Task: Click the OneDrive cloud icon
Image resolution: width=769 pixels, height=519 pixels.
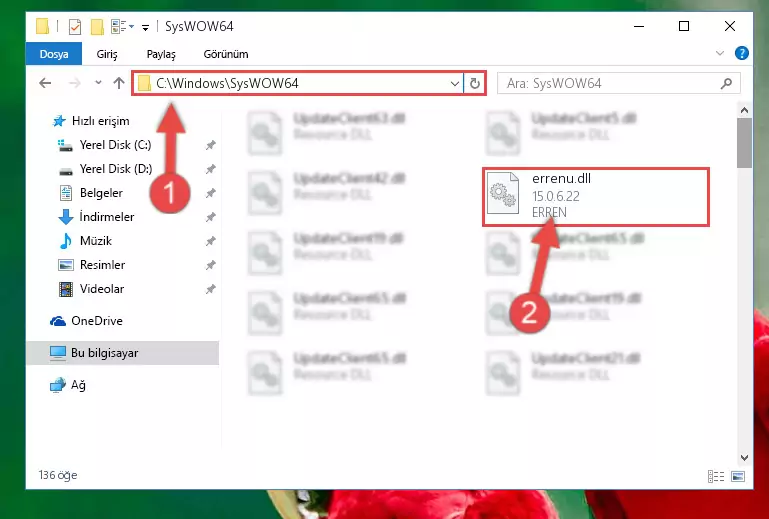Action: 58,321
